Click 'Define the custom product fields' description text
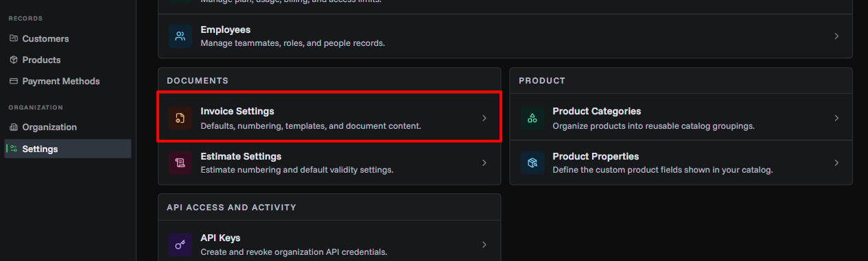The image size is (868, 261). coord(663,170)
